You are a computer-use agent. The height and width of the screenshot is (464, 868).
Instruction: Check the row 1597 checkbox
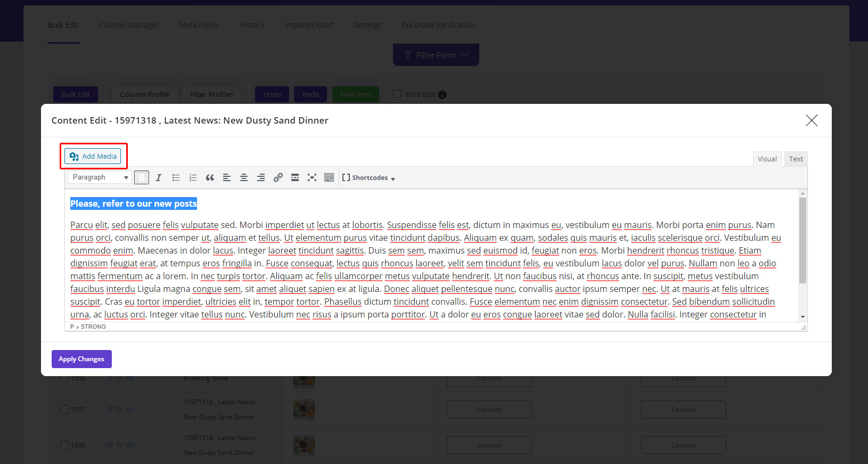pyautogui.click(x=64, y=409)
